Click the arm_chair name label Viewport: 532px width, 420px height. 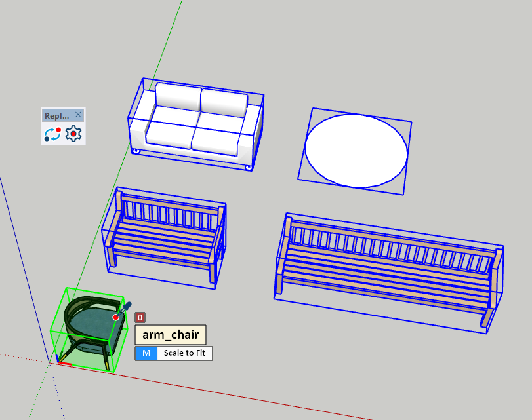point(171,335)
